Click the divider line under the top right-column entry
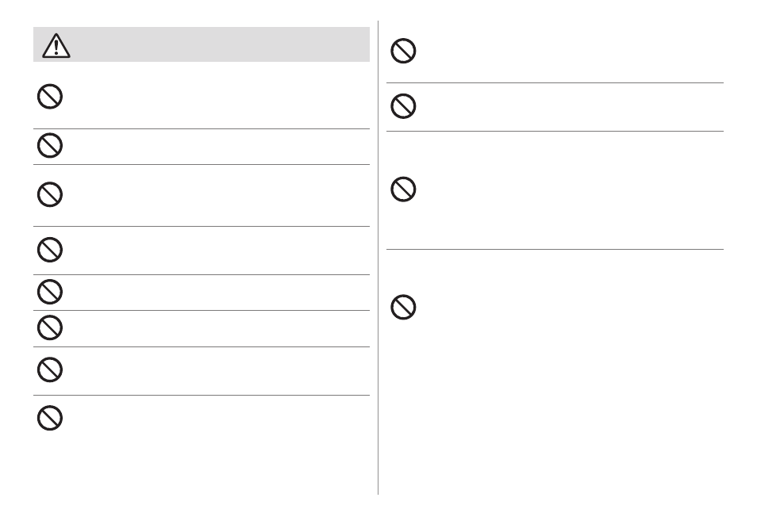Screen dimensions: 757x532 click(x=555, y=83)
